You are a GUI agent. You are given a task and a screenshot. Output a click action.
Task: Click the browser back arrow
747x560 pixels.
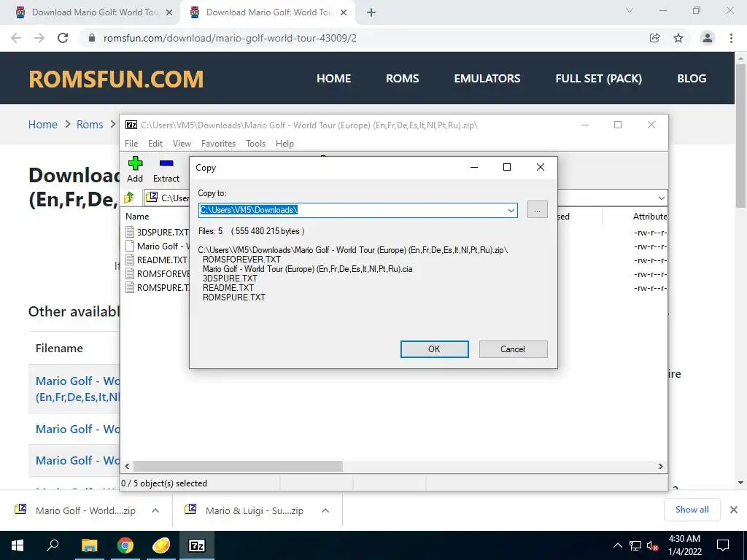pyautogui.click(x=16, y=38)
